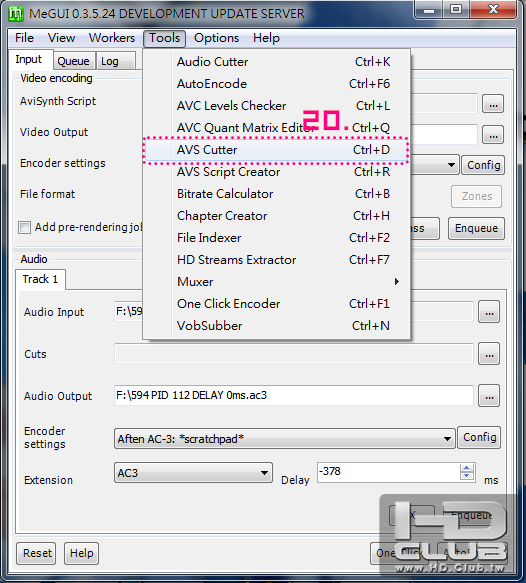Switch to the Queue tab
The image size is (526, 583).
(x=73, y=61)
